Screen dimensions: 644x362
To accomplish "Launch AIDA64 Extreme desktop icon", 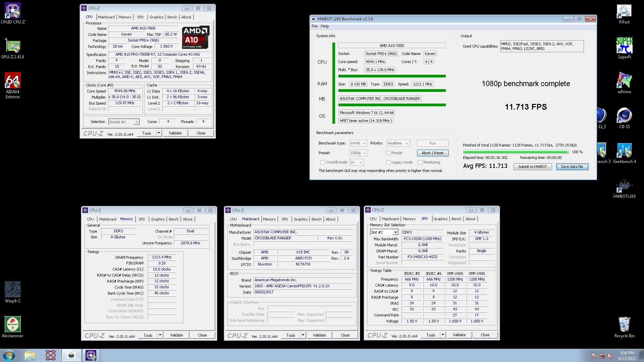I will point(12,85).
